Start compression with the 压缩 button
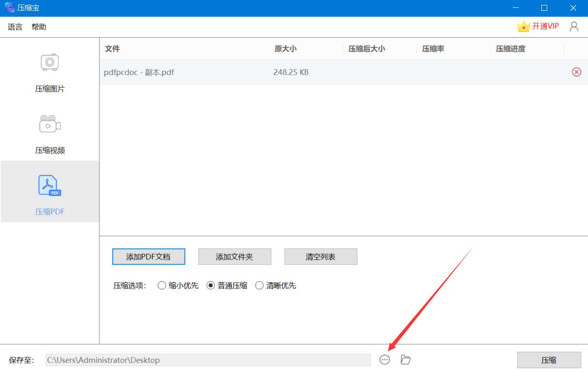Image resolution: width=588 pixels, height=373 pixels. [549, 360]
